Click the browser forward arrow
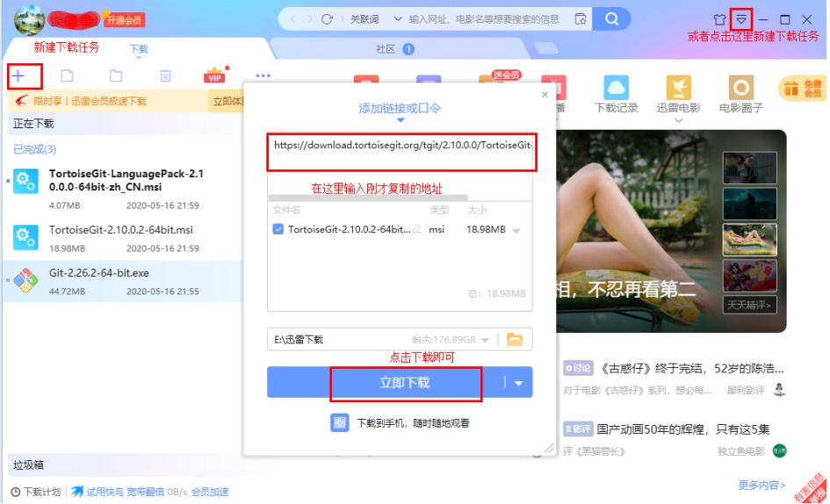 (x=310, y=19)
